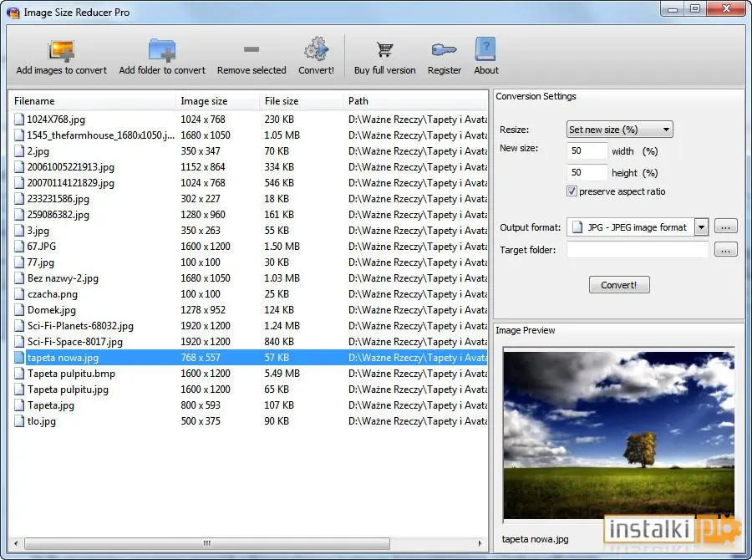
Task: Focus the width percentage input field
Action: pyautogui.click(x=587, y=150)
